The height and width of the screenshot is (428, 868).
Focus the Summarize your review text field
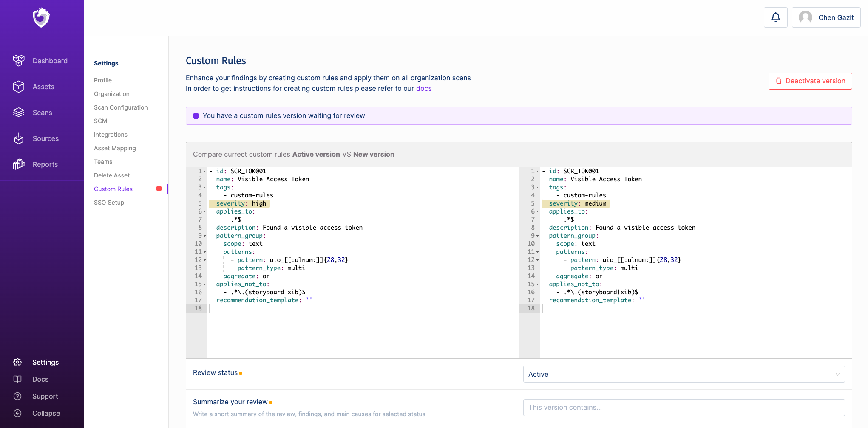pos(684,408)
